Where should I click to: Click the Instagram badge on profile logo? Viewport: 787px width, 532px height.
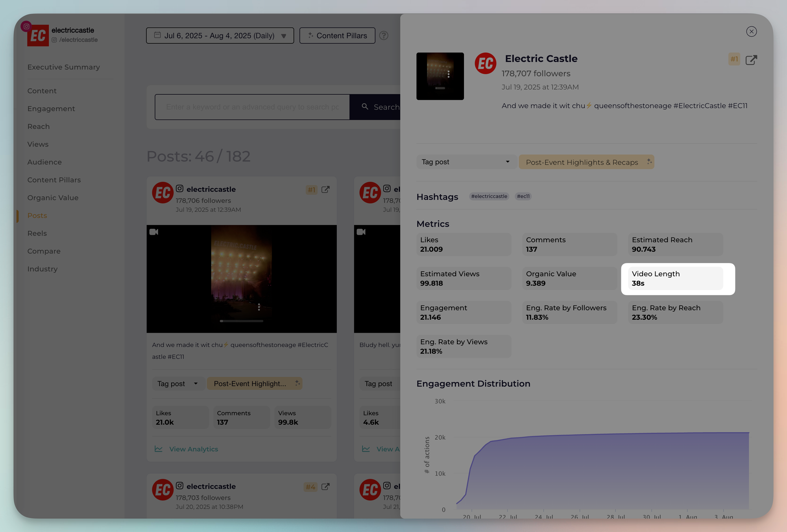(26, 27)
